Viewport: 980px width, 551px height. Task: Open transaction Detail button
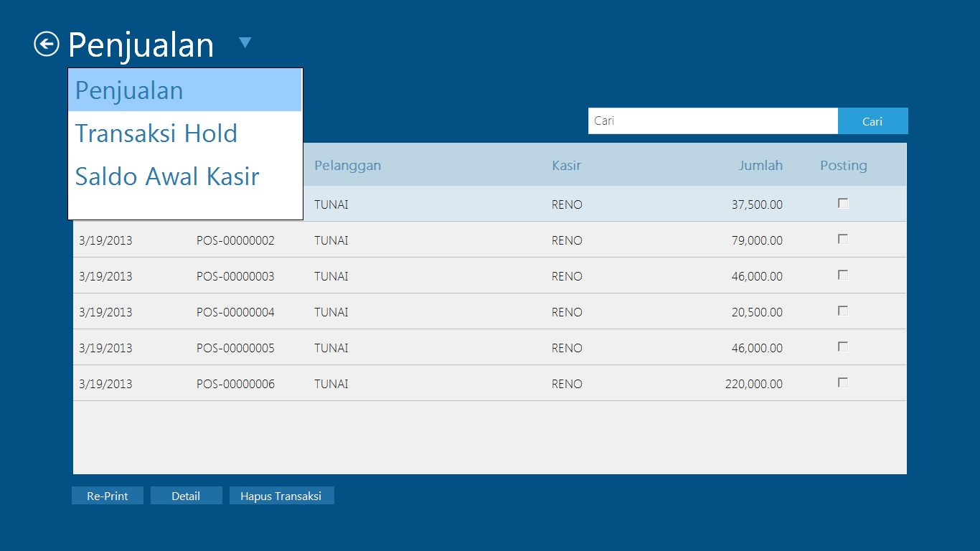pyautogui.click(x=186, y=496)
